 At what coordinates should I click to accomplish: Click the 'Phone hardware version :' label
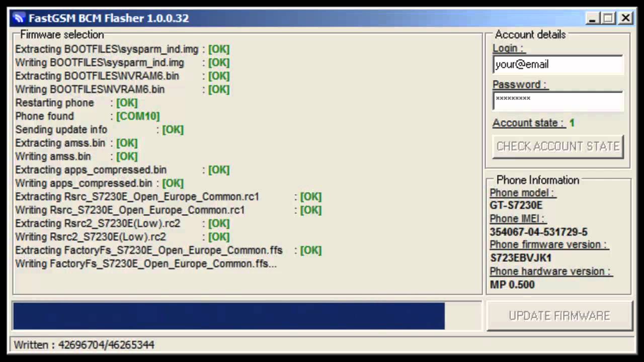click(x=550, y=271)
